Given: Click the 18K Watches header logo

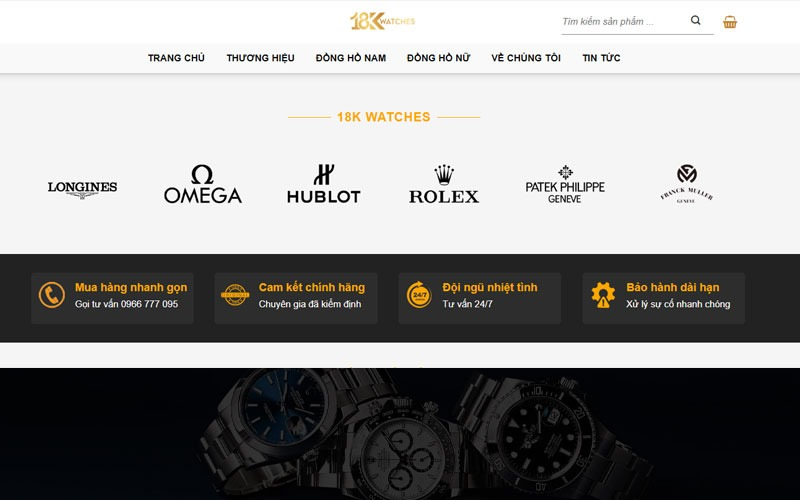Looking at the screenshot, I should tap(382, 21).
